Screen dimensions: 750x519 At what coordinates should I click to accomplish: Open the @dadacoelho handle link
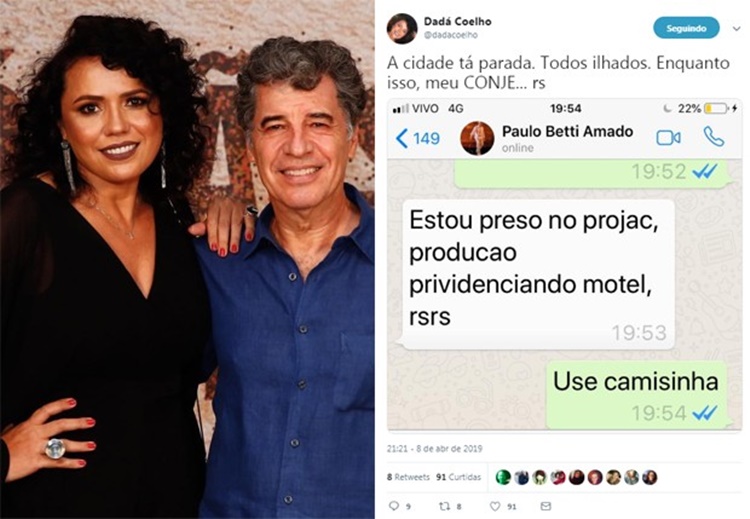(x=451, y=35)
